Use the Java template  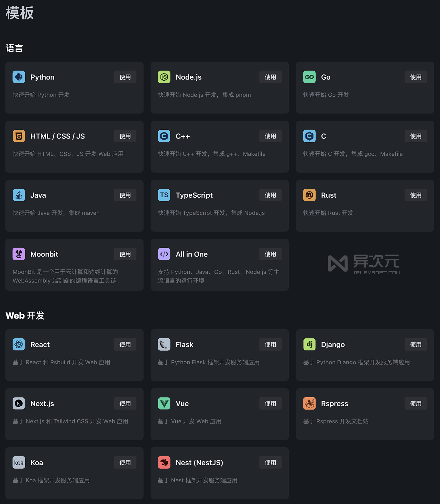(125, 195)
